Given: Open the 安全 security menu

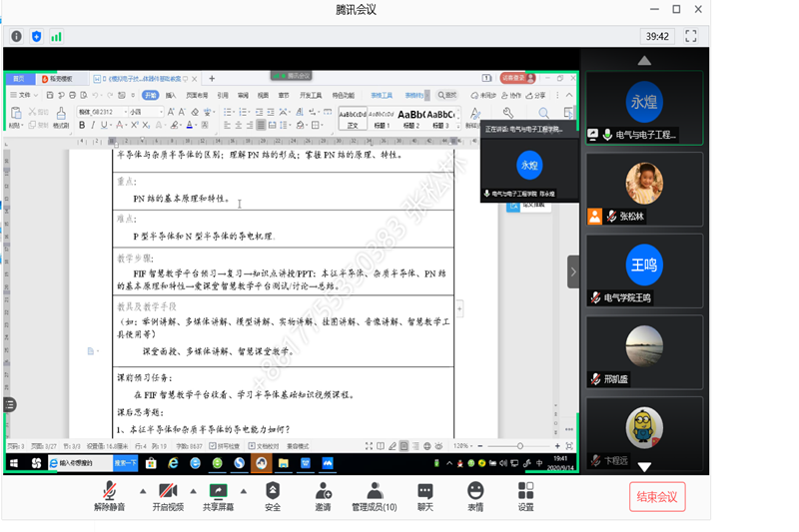Looking at the screenshot, I should click(273, 496).
